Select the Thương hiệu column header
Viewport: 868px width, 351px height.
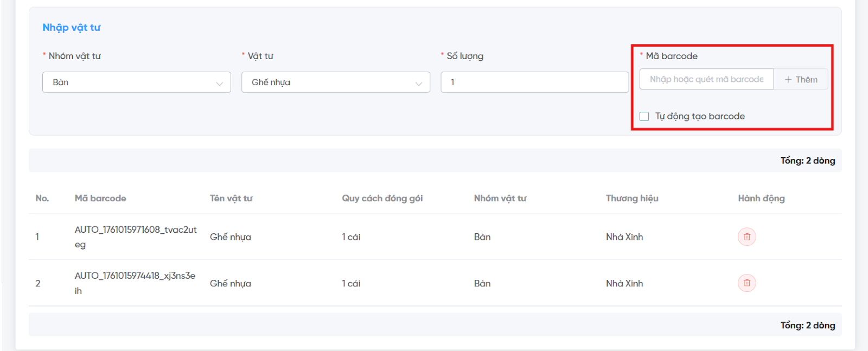632,199
